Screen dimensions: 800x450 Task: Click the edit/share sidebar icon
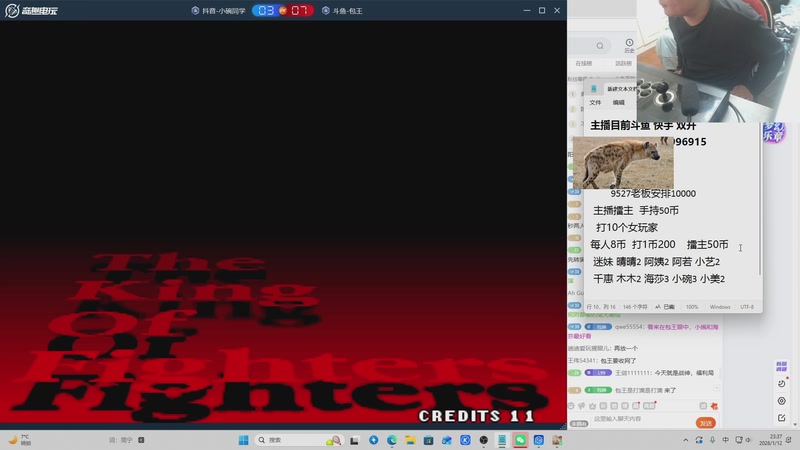point(781,418)
